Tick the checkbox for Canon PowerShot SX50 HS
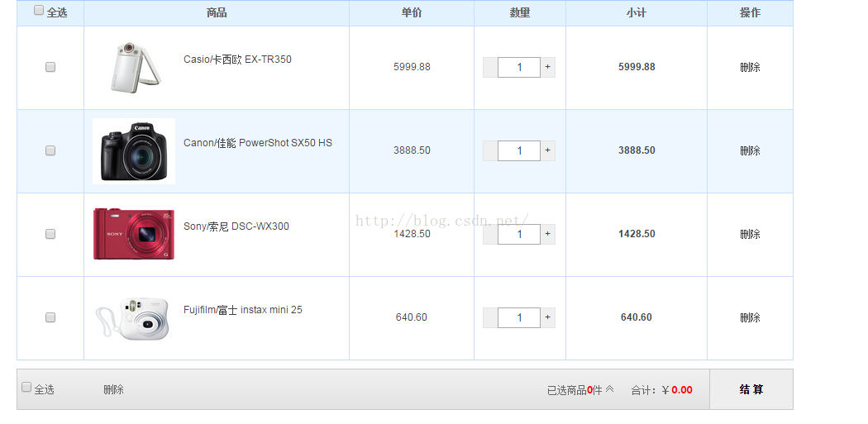The height and width of the screenshot is (424, 868). click(x=50, y=150)
